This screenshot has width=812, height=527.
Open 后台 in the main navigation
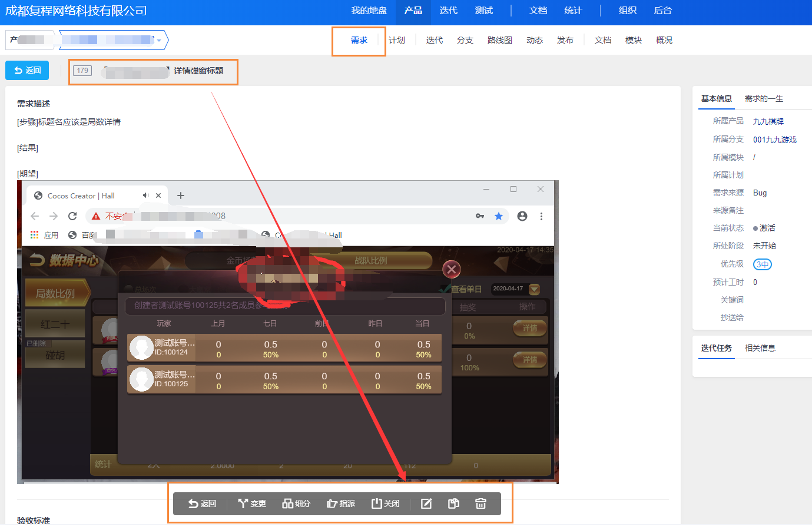663,11
